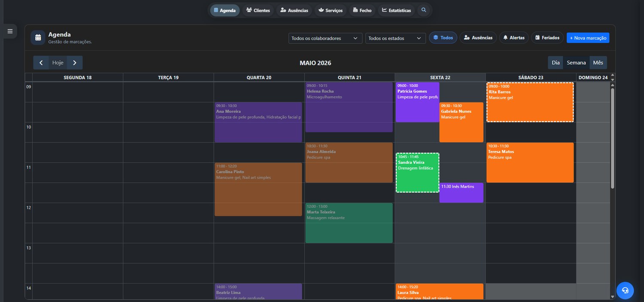
Task: Click the MAIO 2026 title
Action: click(315, 63)
